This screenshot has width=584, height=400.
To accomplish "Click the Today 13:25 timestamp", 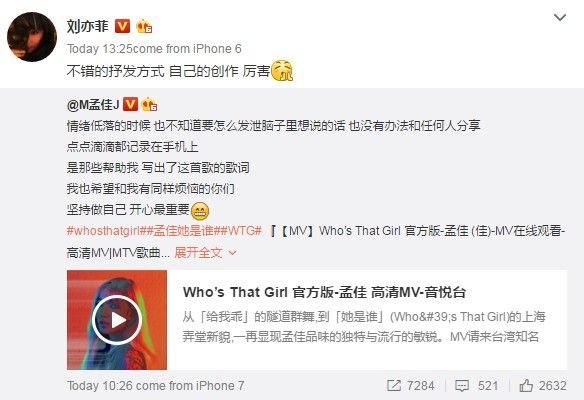I will coord(100,49).
